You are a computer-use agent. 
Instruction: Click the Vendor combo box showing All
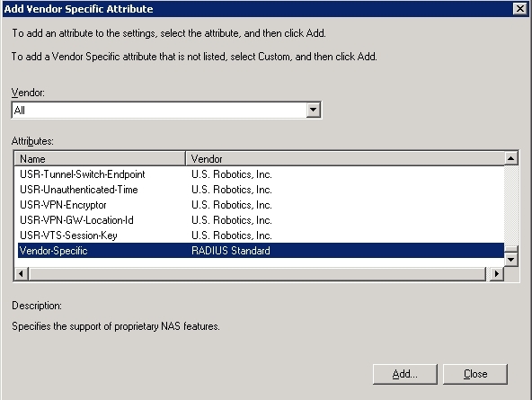[x=166, y=110]
